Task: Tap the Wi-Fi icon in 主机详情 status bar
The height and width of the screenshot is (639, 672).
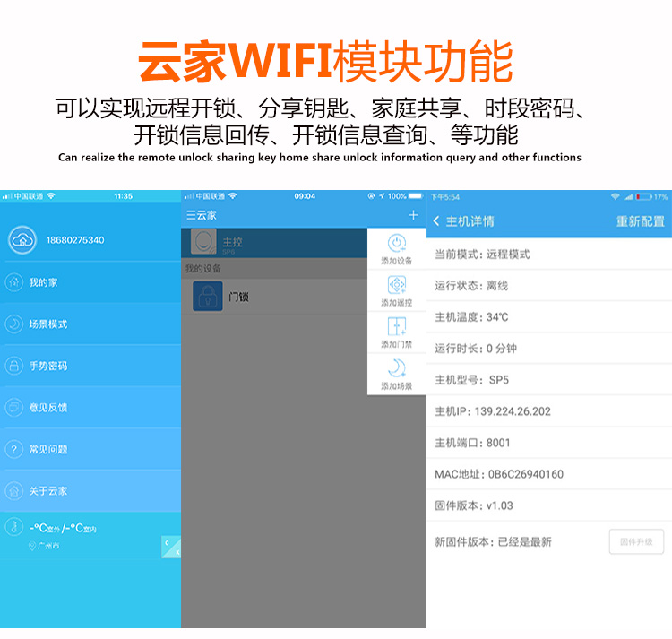Action: click(615, 196)
